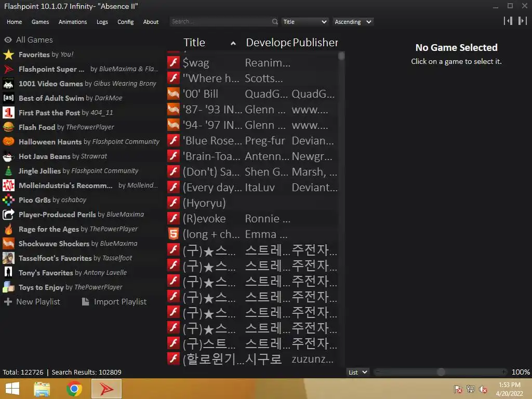
Task: Select the "Where h... game title
Action: pos(211,78)
